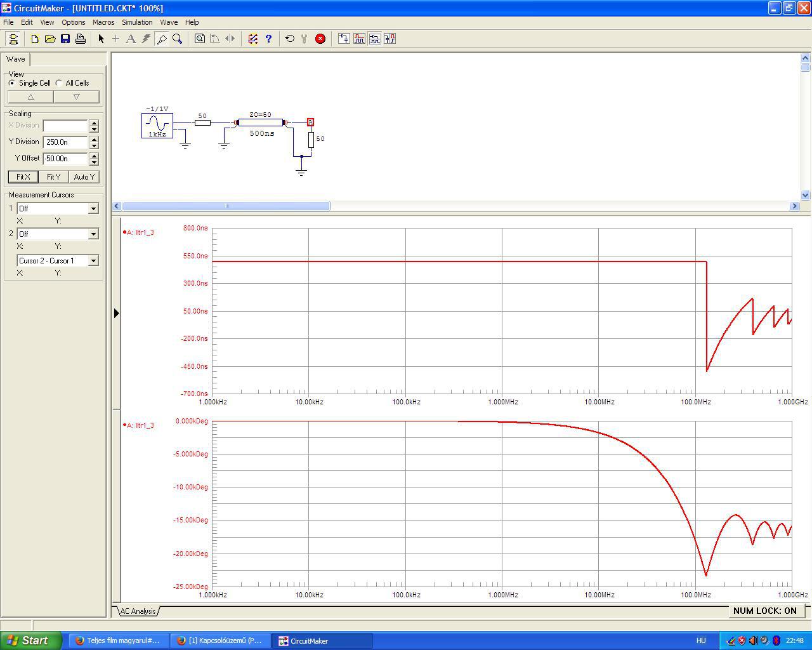Select the Single Cell view option
Image resolution: width=812 pixels, height=650 pixels.
click(x=29, y=83)
